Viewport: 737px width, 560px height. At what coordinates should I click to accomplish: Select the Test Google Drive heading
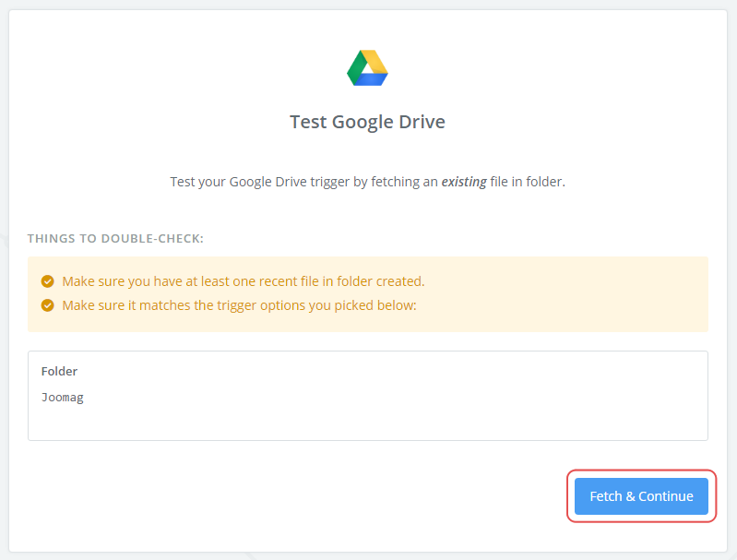367,122
